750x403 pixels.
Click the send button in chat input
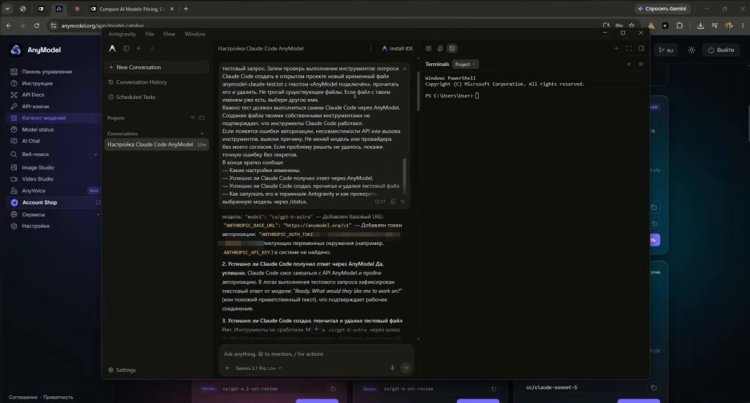click(x=406, y=368)
